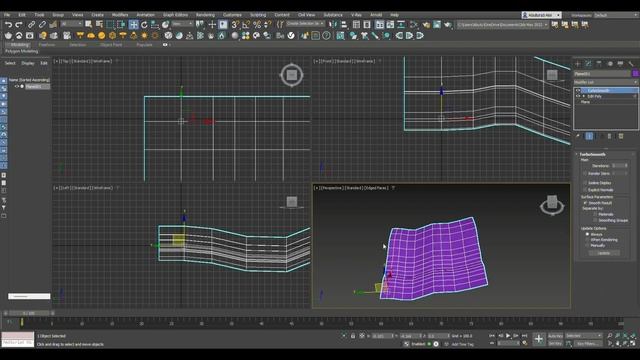
Task: Check the Smoothing Groups checkbox
Action: pyautogui.click(x=595, y=220)
